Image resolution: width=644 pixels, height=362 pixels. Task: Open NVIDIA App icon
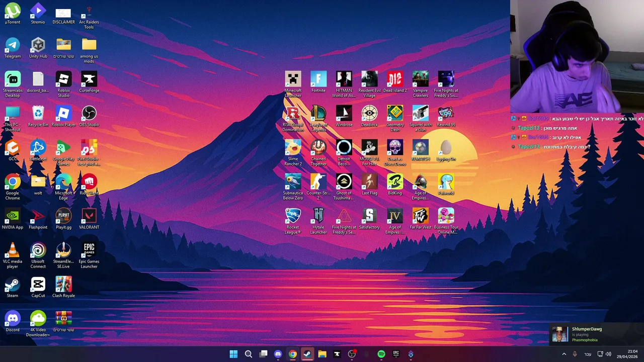[13, 219]
